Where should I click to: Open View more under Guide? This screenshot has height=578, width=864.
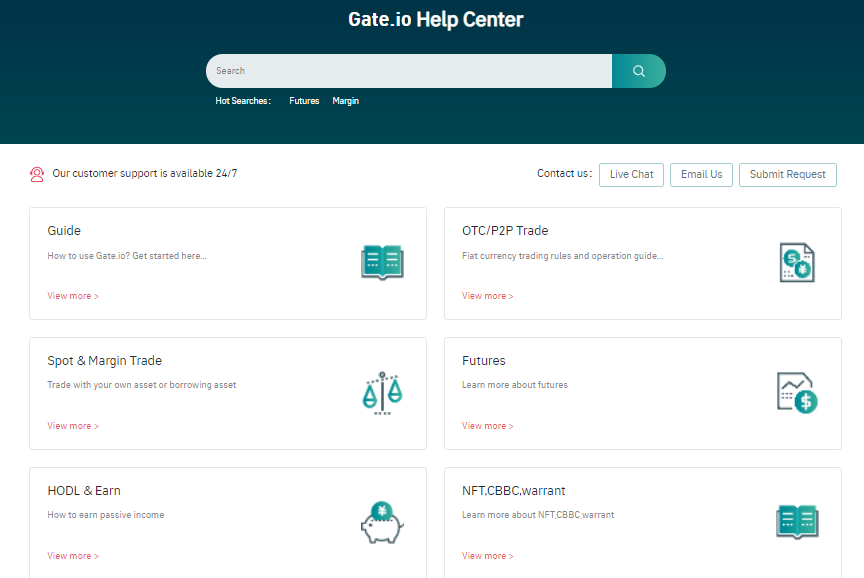tap(73, 296)
